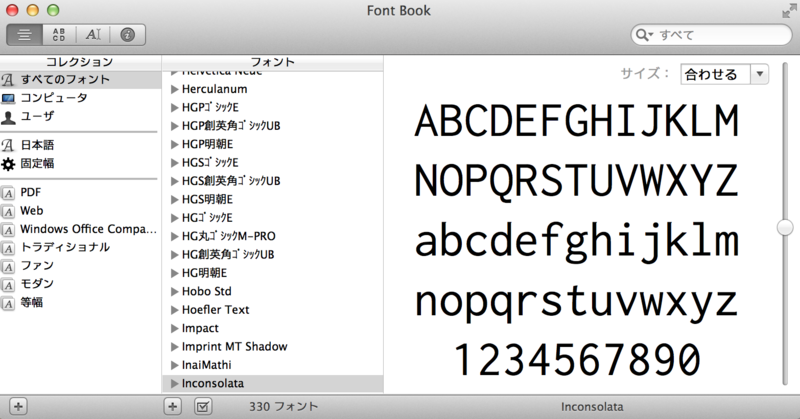Click the トラディショナル collection icon
This screenshot has width=800, height=419.
(x=8, y=248)
